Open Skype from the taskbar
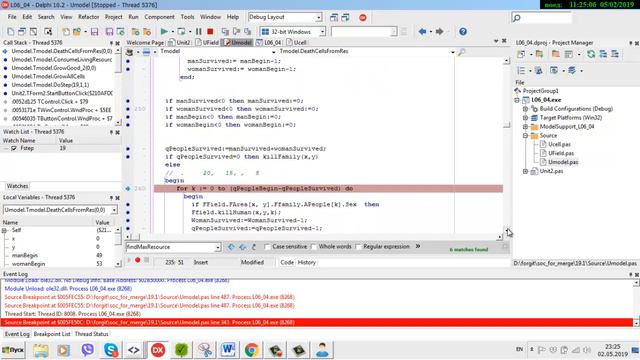640x360 pixels. pos(111,350)
